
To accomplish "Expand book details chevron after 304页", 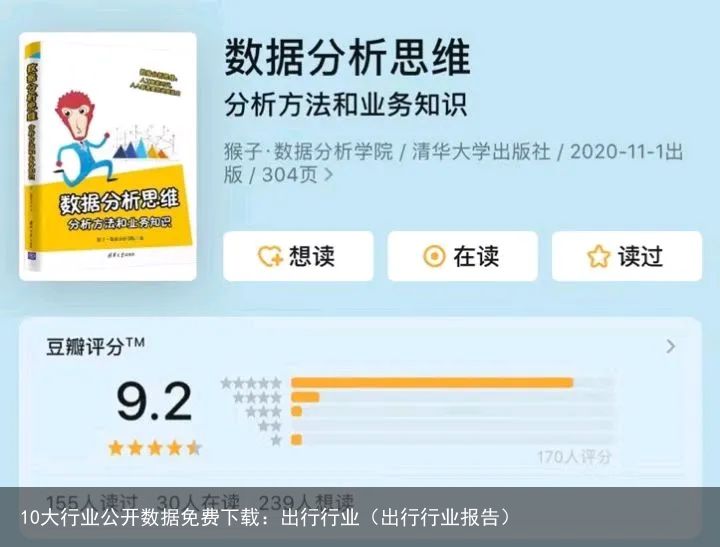I will [x=328, y=175].
